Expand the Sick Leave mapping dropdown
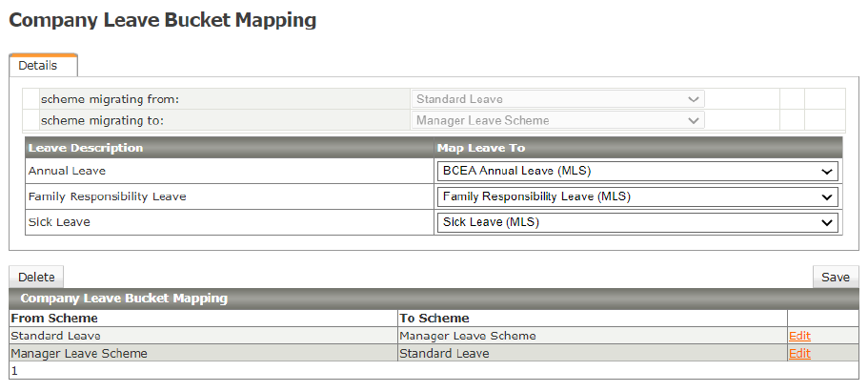Screen dimensions: 868x392 pos(637,222)
